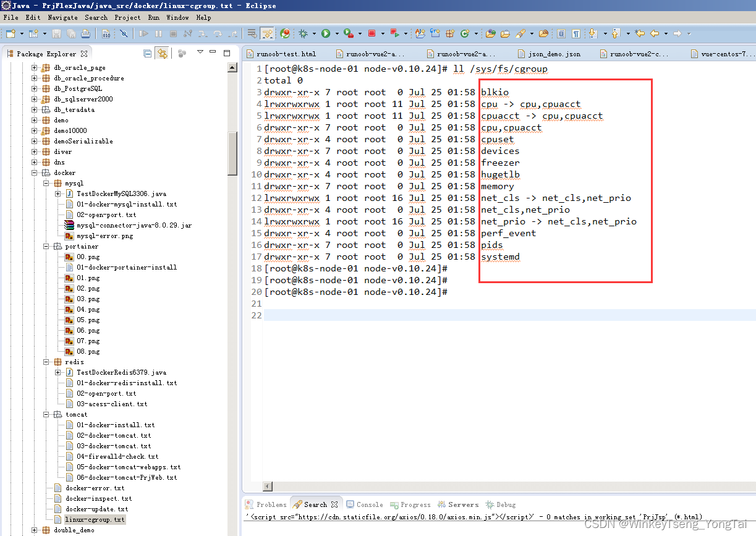Run the application using the Run icon
756x536 pixels.
coord(326,33)
